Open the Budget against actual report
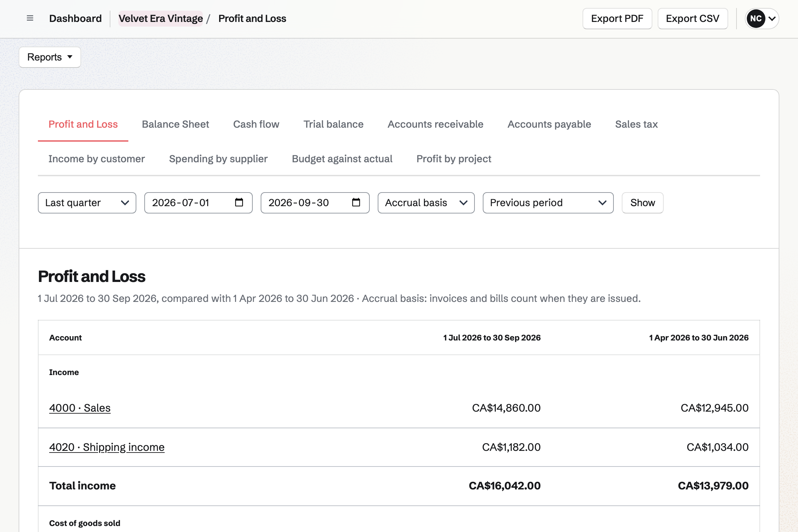 click(342, 159)
